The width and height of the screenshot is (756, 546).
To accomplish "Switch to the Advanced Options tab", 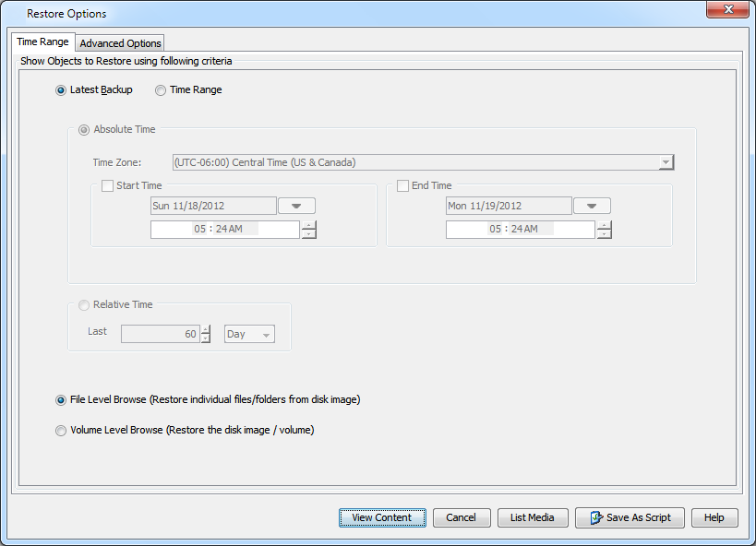I will click(119, 42).
